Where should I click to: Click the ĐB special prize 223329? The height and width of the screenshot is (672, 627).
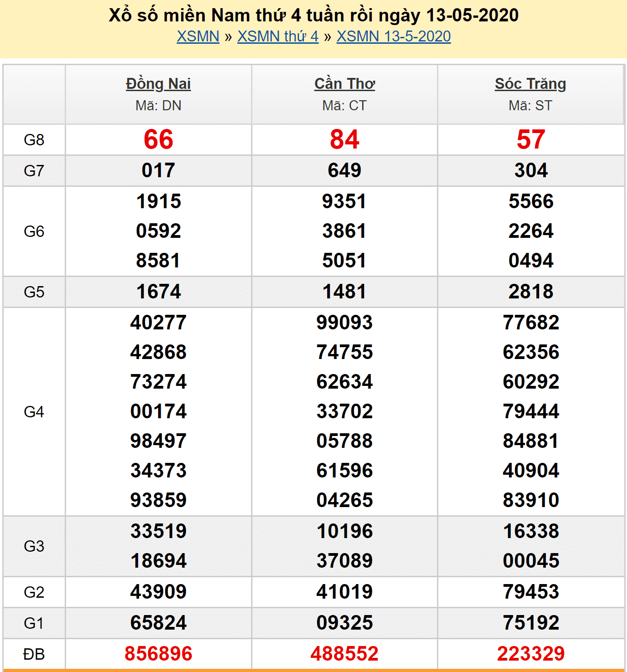(531, 654)
